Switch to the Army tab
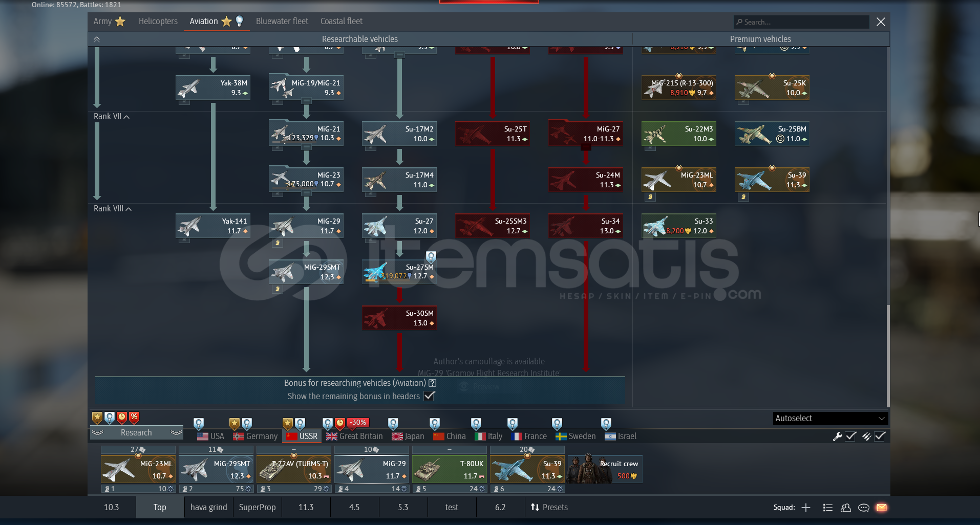The width and height of the screenshot is (980, 525). 109,21
